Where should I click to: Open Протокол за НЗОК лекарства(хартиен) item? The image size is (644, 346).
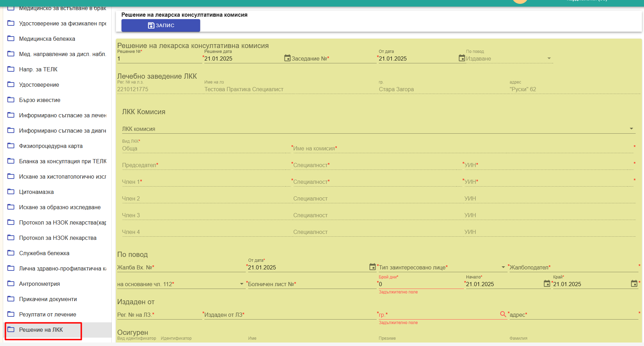[57, 222]
